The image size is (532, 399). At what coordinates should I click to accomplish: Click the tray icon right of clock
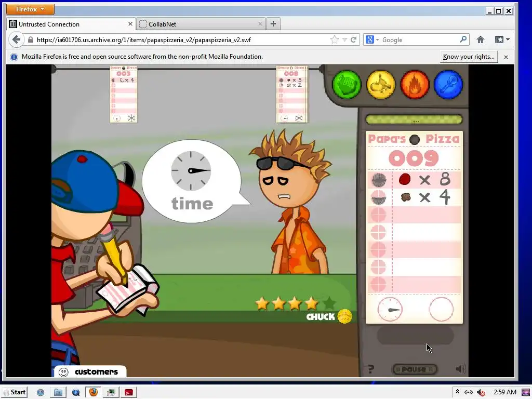[x=525, y=393]
